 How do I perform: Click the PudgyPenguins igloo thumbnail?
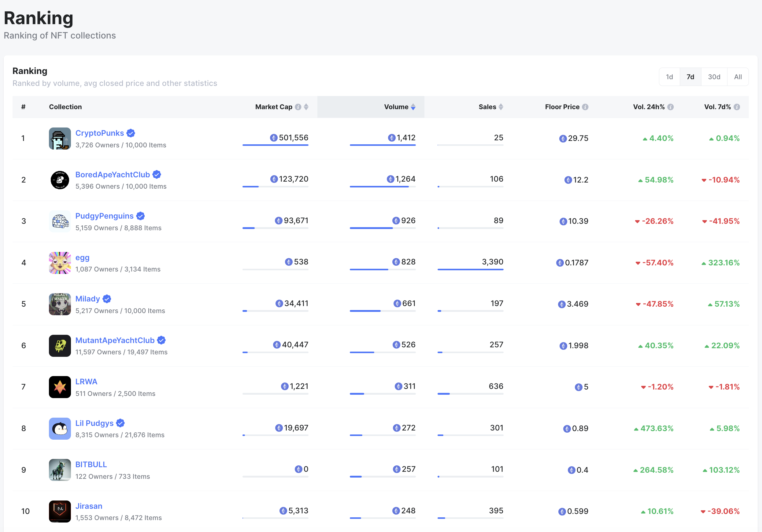tap(60, 221)
